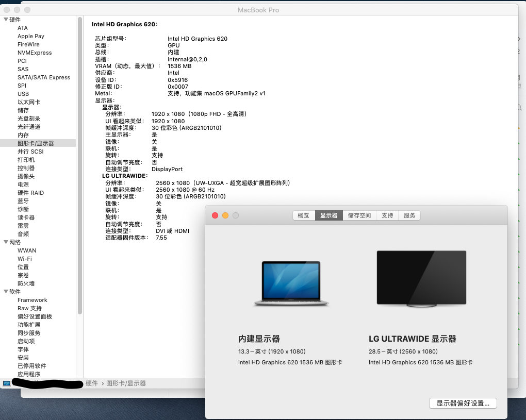
Task: Open FireWire hardware entry
Action: coord(28,44)
